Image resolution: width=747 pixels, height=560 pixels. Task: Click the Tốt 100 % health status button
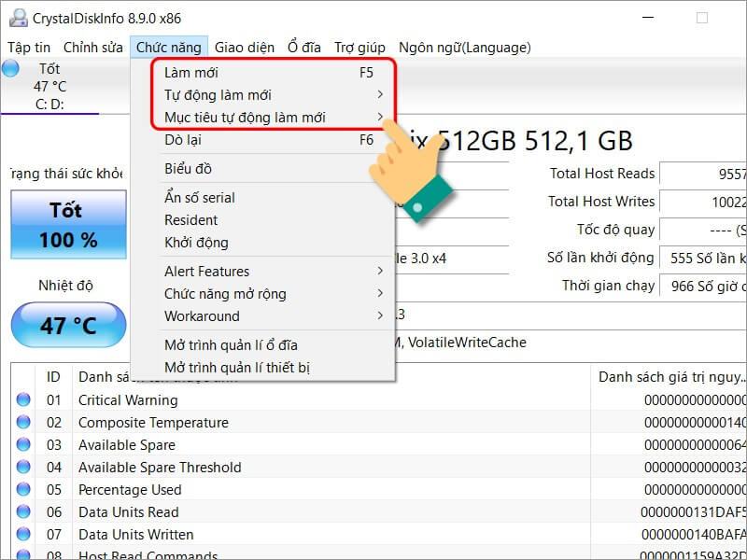[68, 225]
